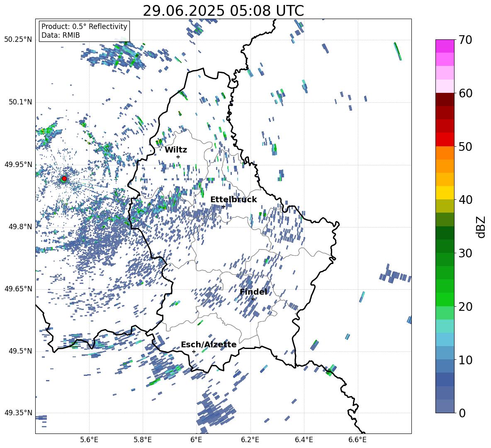Click the magenta top colorbar segment
The width and height of the screenshot is (491, 448).
[445, 46]
